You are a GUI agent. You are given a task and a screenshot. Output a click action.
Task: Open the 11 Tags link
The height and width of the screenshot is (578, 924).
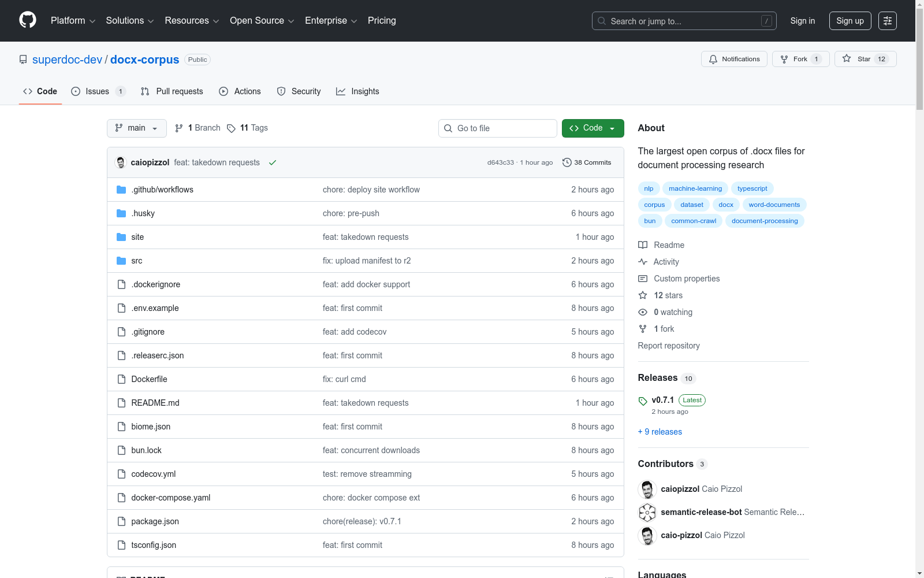click(x=247, y=128)
